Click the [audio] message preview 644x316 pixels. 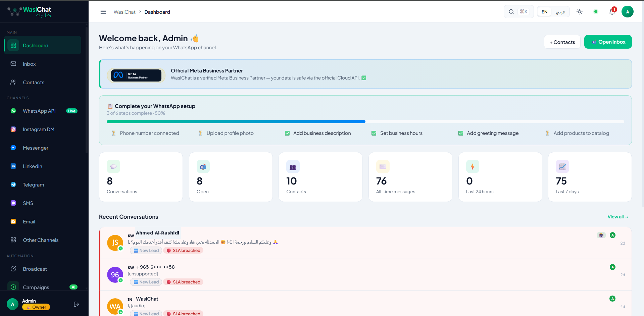pos(138,306)
